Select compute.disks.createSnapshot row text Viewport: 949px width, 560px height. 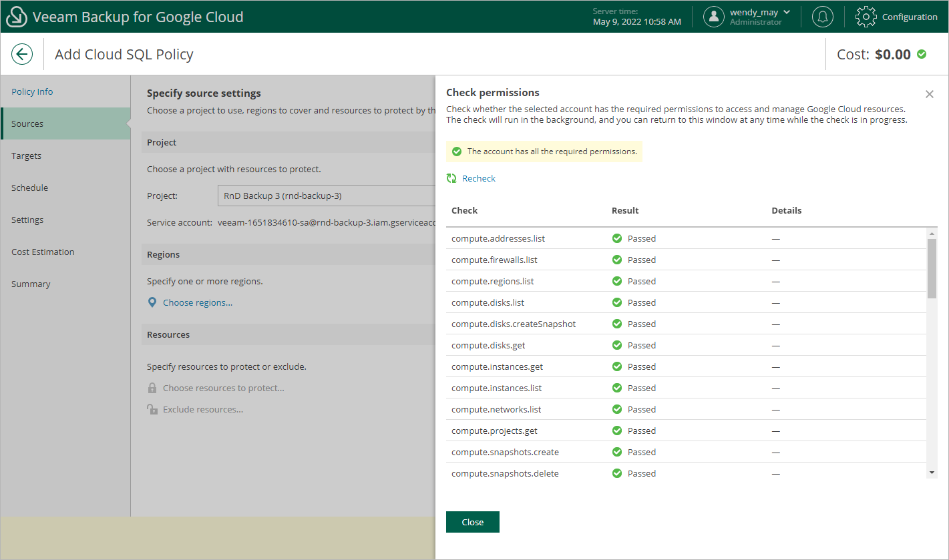[514, 324]
